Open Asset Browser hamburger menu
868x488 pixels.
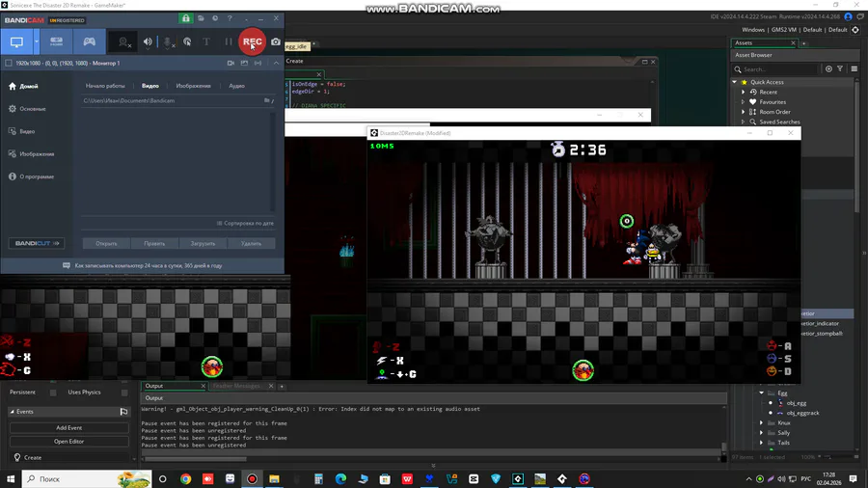tap(854, 68)
